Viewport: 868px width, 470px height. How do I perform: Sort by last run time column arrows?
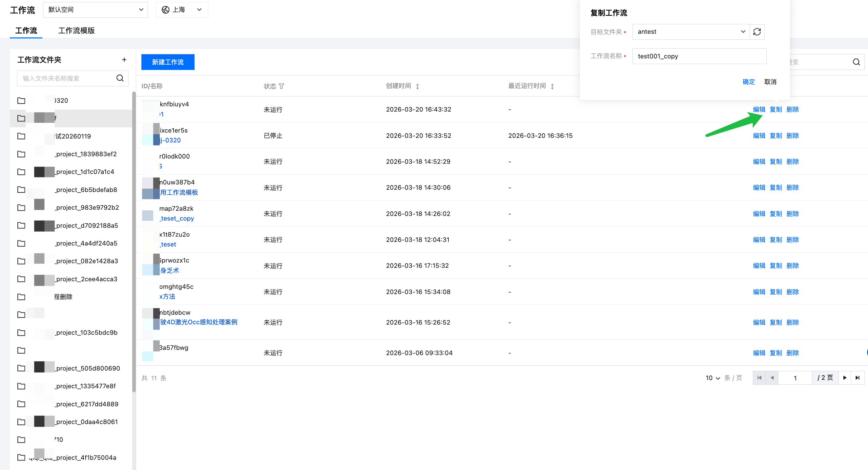(x=552, y=86)
